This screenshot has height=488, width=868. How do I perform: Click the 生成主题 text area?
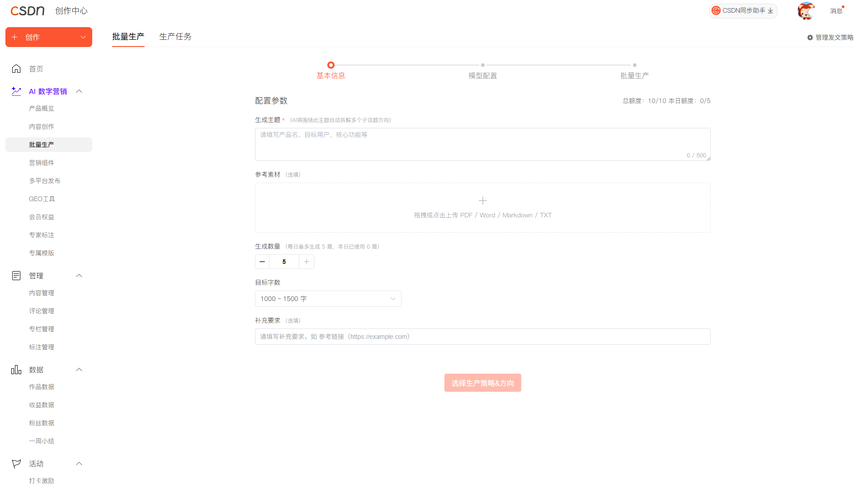pyautogui.click(x=483, y=144)
